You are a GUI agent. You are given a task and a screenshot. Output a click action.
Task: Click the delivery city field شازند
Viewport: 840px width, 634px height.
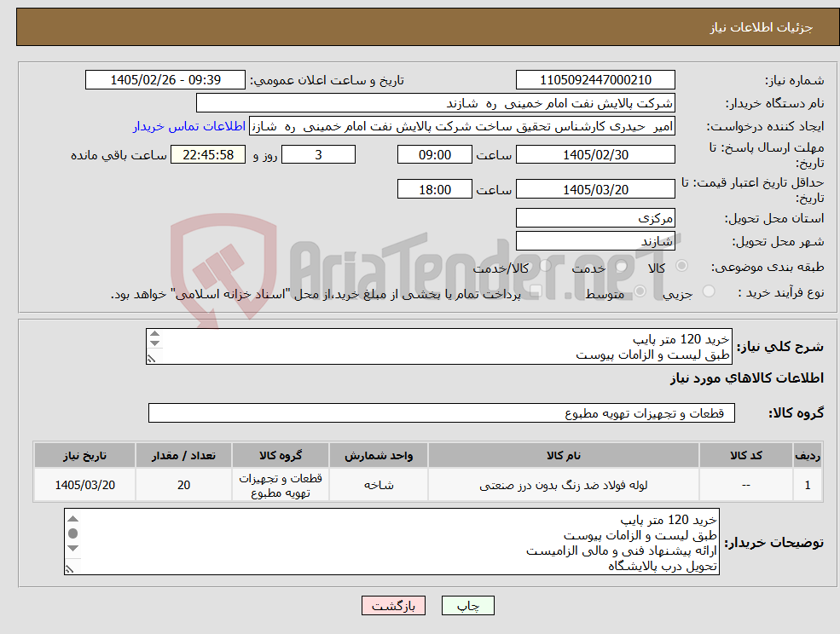595,241
